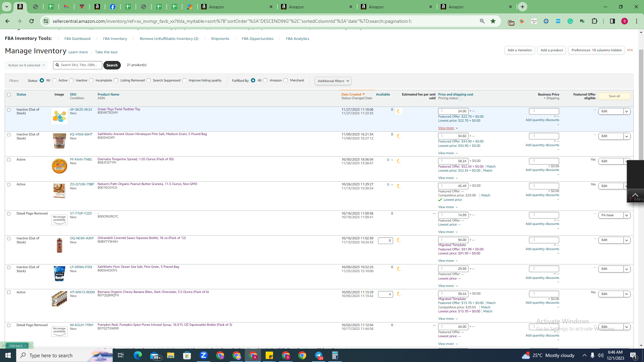This screenshot has width=644, height=362.
Task: Sort by Date Created column header
Action: (x=353, y=95)
